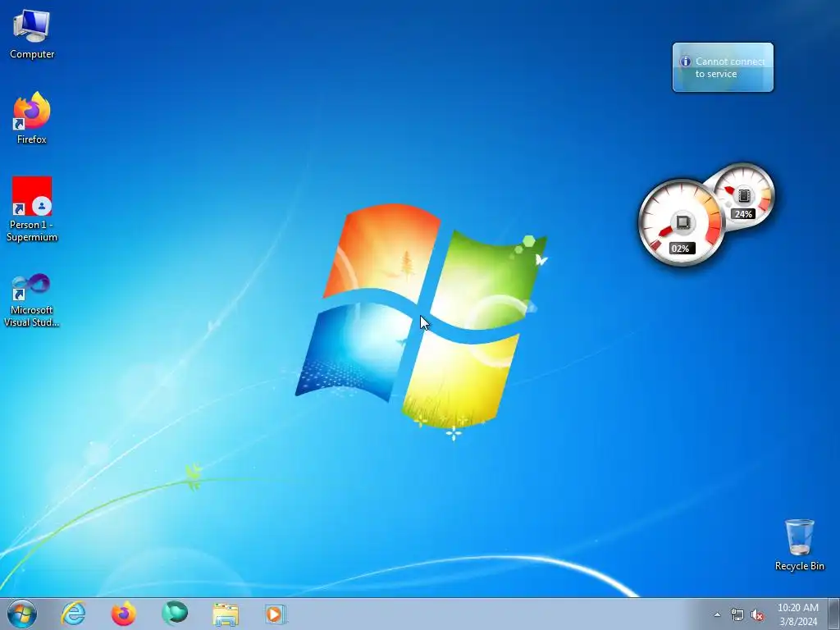Open the network status tray icon
This screenshot has width=840, height=630.
click(737, 615)
